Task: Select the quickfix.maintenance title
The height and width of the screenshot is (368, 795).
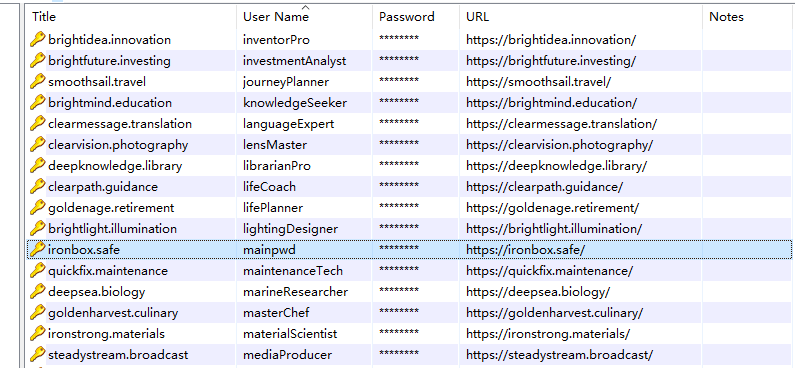Action: coord(107,271)
